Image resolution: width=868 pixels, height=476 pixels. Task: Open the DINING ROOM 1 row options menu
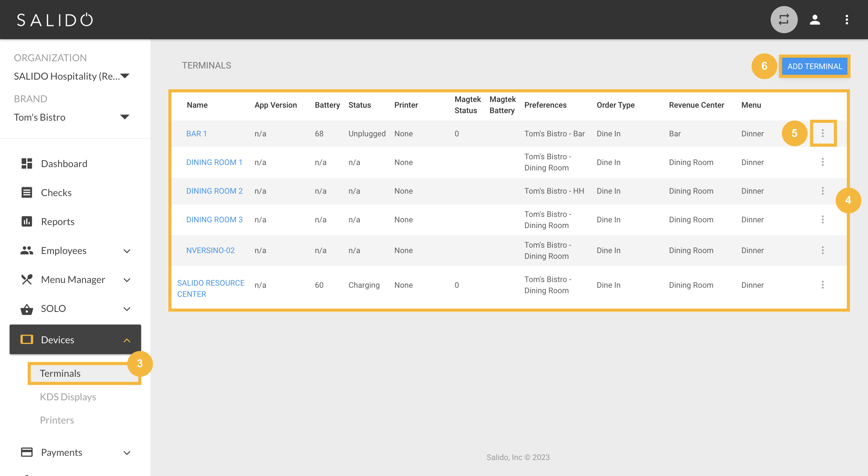(x=822, y=162)
